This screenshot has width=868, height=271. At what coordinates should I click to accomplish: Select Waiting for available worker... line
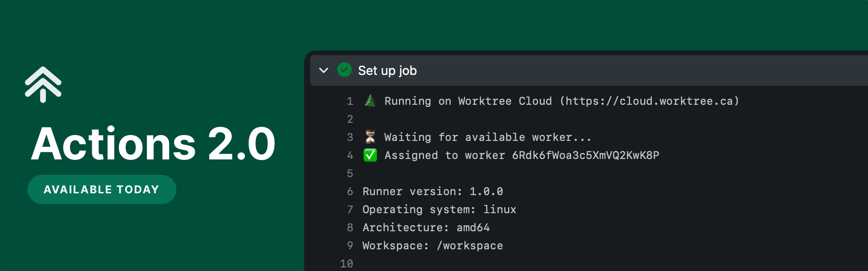click(488, 137)
